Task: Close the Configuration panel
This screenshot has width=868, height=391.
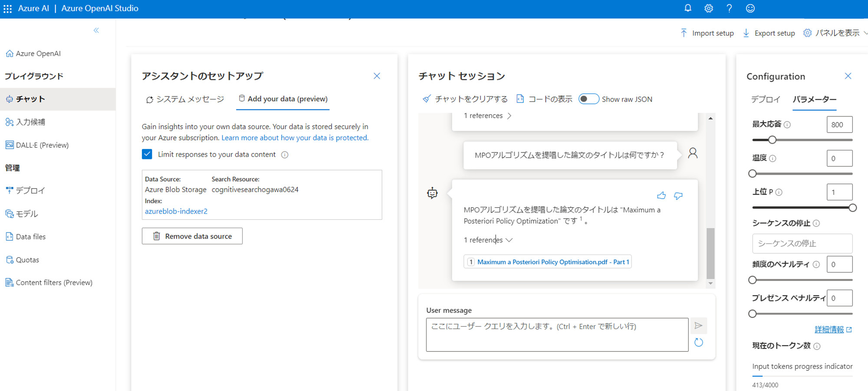Action: point(848,76)
